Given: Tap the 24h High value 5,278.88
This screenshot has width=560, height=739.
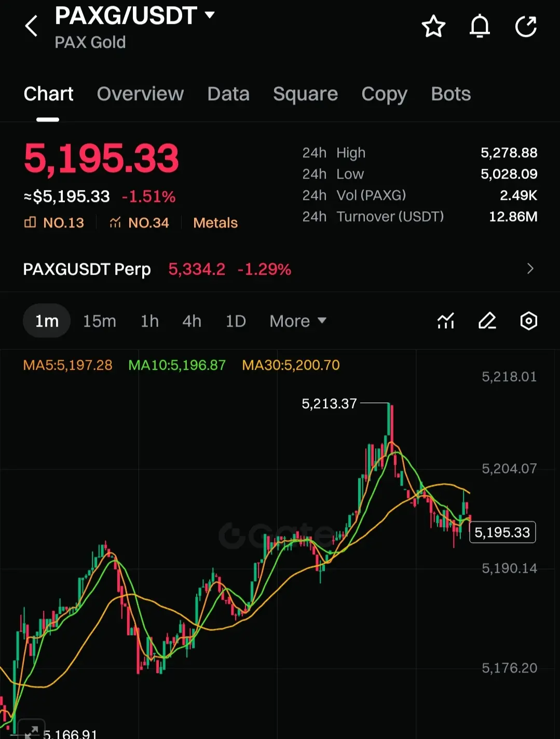Looking at the screenshot, I should 509,153.
